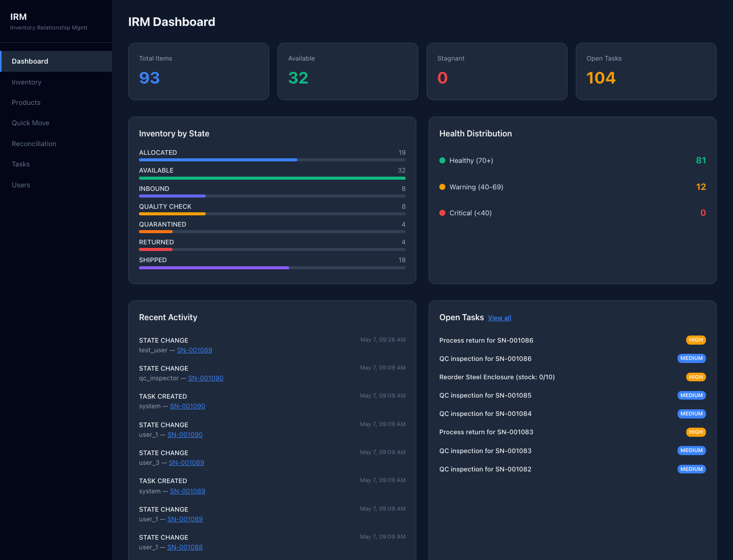
Task: Select 'QC inspection for SN-001086' task
Action: (485, 359)
